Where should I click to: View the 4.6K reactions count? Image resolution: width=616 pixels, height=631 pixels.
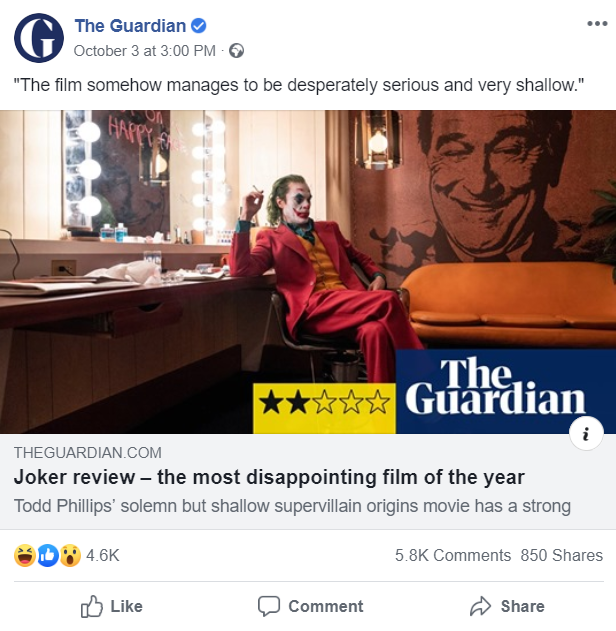pyautogui.click(x=103, y=555)
